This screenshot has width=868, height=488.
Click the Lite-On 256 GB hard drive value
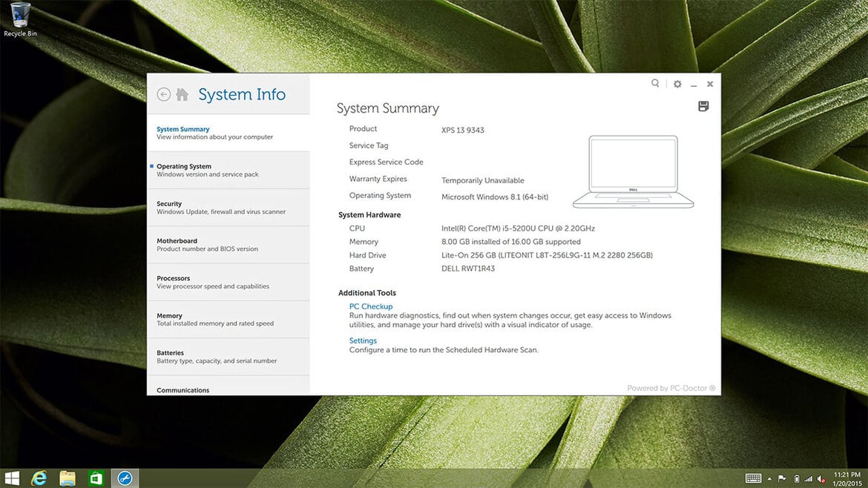pos(547,255)
